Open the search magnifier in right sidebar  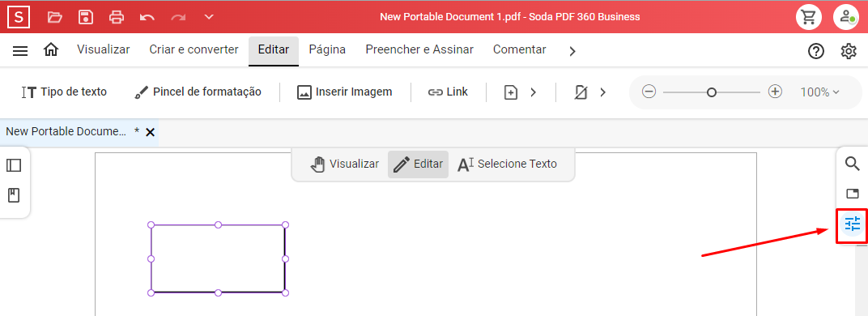(x=852, y=164)
